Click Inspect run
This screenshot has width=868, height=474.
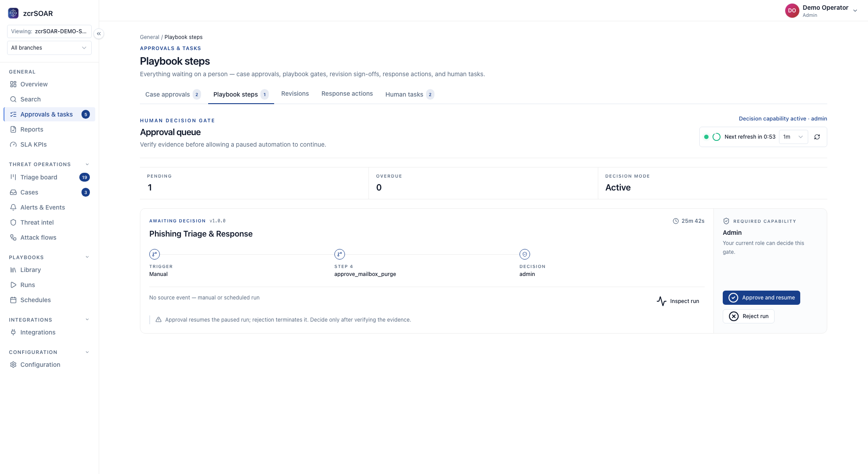(678, 301)
